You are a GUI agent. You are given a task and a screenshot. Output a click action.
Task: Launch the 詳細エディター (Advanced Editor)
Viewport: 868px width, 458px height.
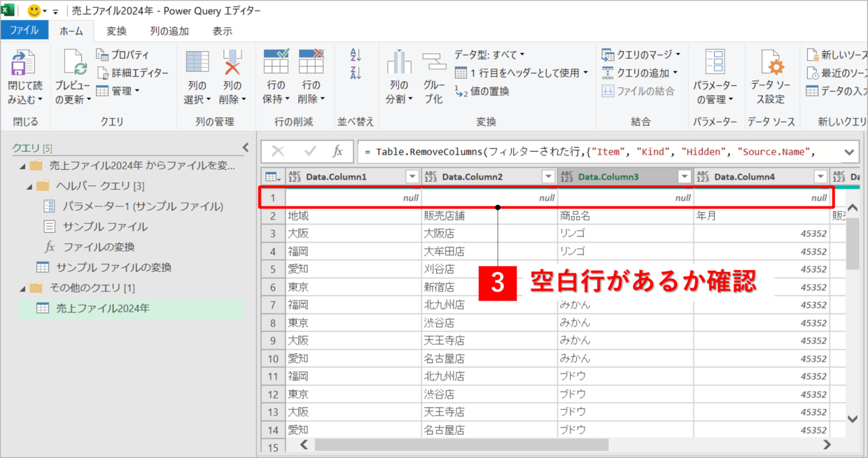[132, 73]
